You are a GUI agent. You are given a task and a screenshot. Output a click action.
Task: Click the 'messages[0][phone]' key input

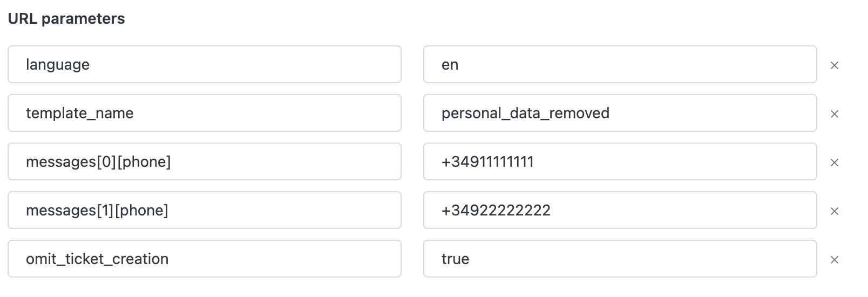pyautogui.click(x=205, y=161)
